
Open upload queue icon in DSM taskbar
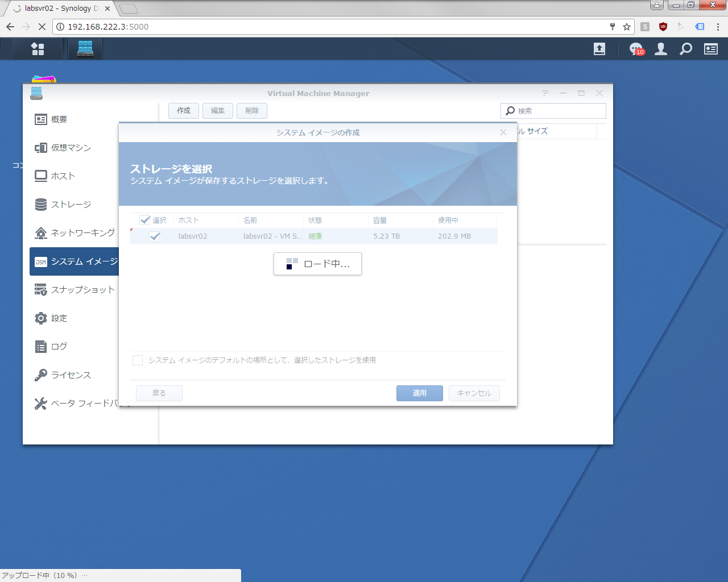599,49
